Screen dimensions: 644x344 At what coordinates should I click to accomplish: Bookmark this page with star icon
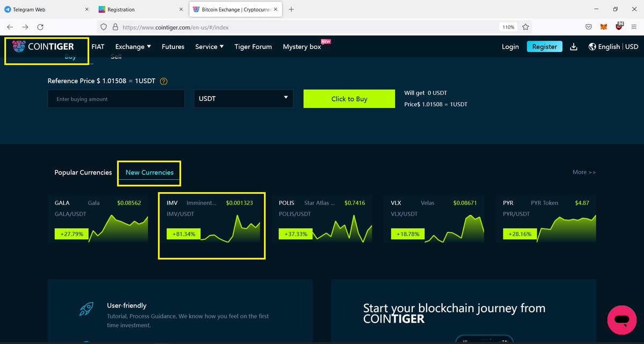[x=526, y=27]
